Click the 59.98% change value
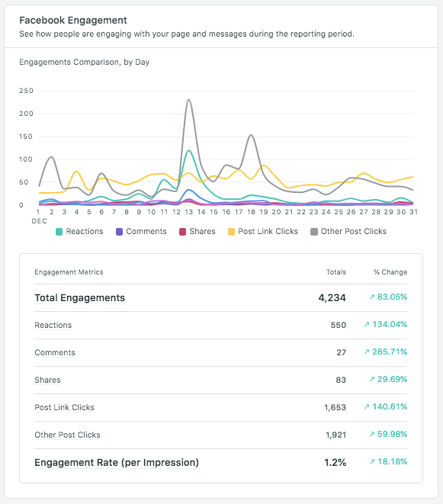 (392, 435)
